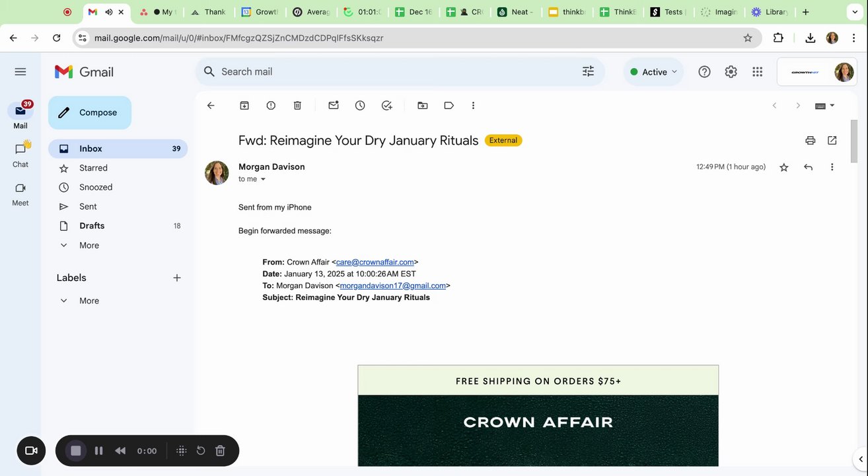Open Gmail Settings gear
This screenshot has width=868, height=476.
731,71
